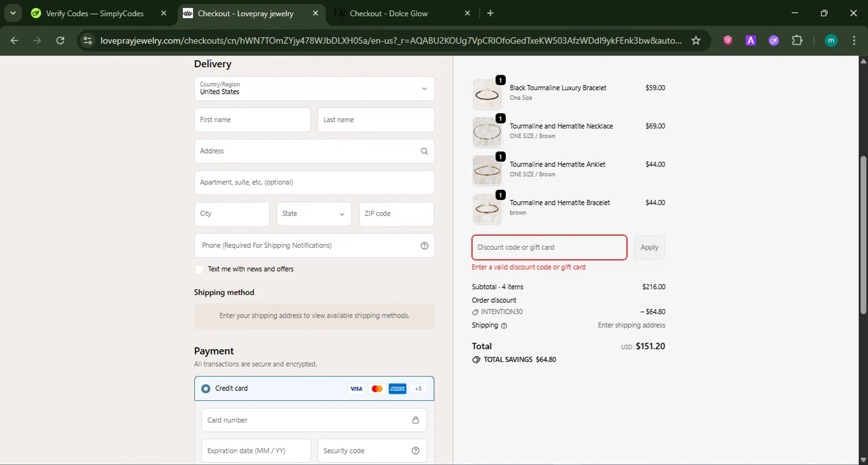The width and height of the screenshot is (868, 465).
Task: Click the First name field
Action: click(x=252, y=120)
